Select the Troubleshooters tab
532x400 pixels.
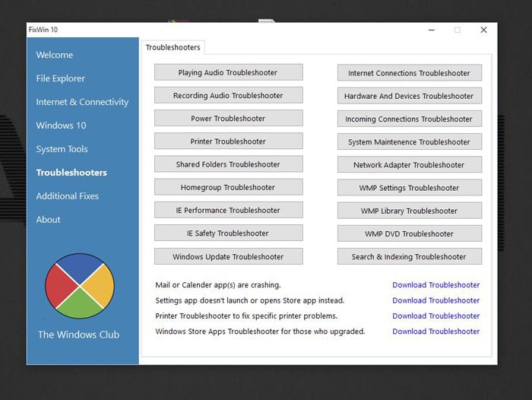click(173, 47)
